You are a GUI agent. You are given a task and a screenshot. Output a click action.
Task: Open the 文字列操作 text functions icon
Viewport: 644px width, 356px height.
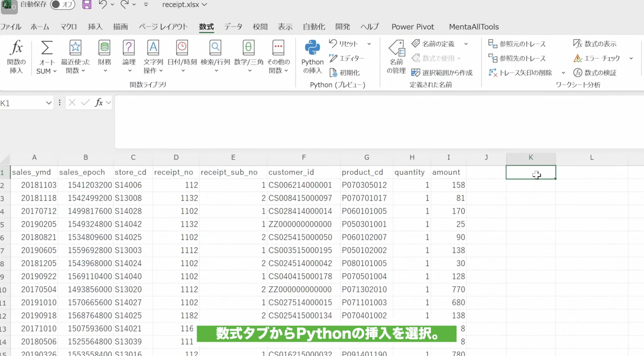point(153,48)
